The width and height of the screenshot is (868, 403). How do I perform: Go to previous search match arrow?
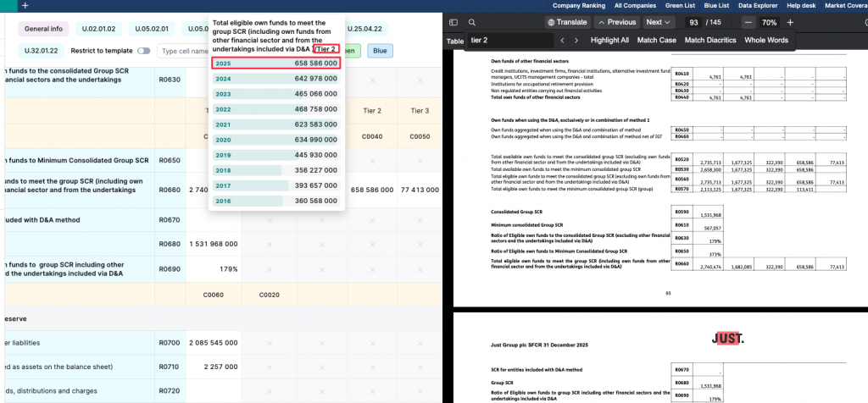(x=561, y=40)
